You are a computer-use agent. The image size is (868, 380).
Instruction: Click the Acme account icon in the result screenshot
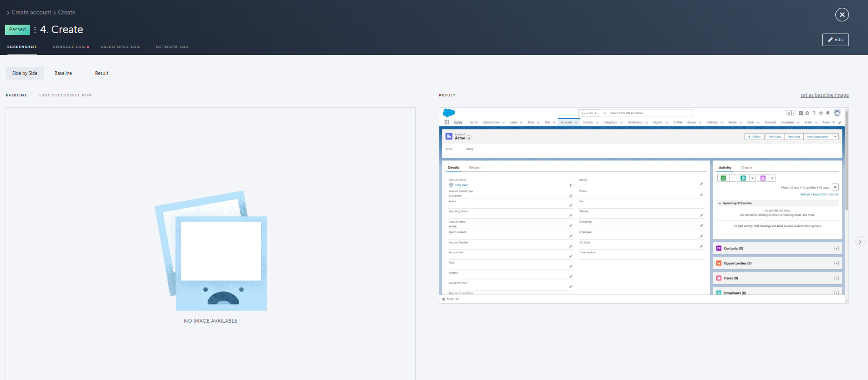449,136
